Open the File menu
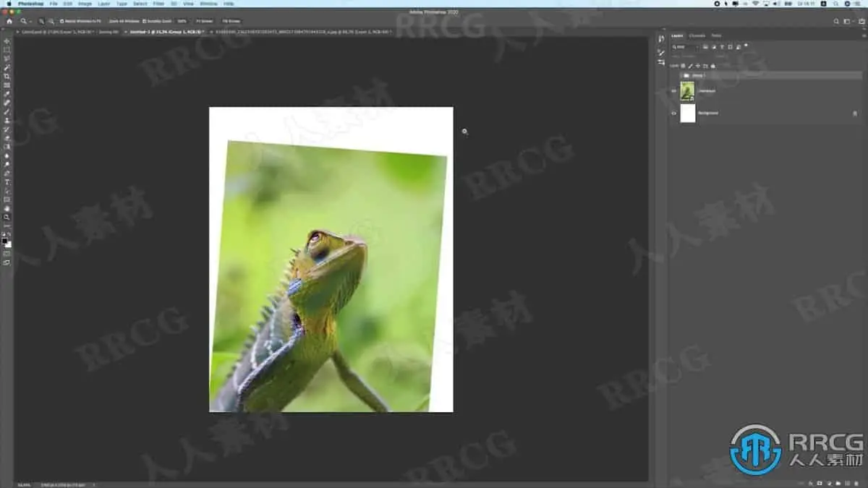 (x=54, y=4)
